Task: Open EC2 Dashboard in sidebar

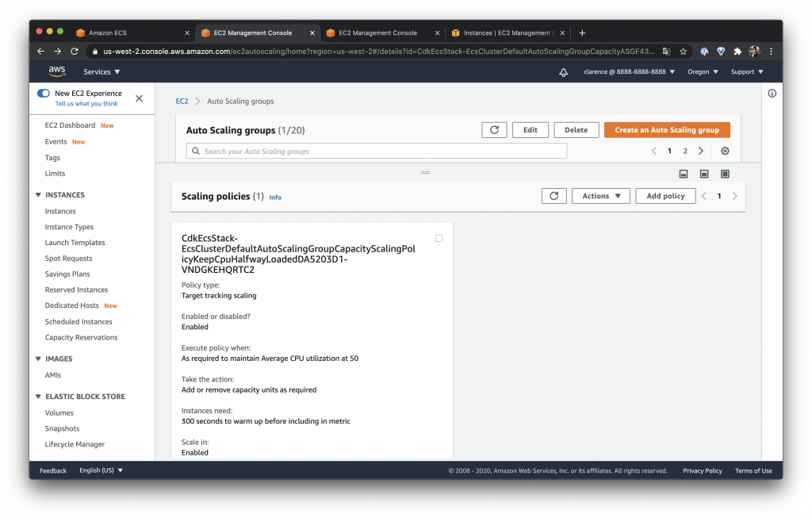Action: [x=70, y=125]
